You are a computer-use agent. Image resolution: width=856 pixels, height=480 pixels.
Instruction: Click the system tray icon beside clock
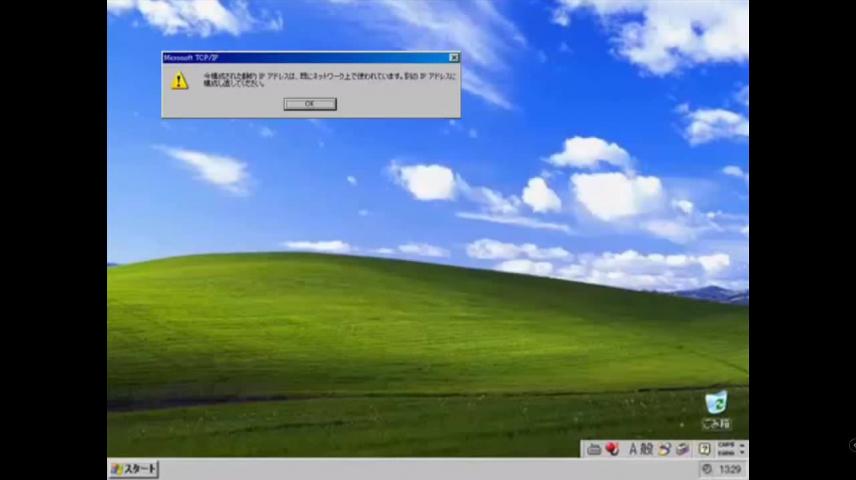[x=707, y=469]
